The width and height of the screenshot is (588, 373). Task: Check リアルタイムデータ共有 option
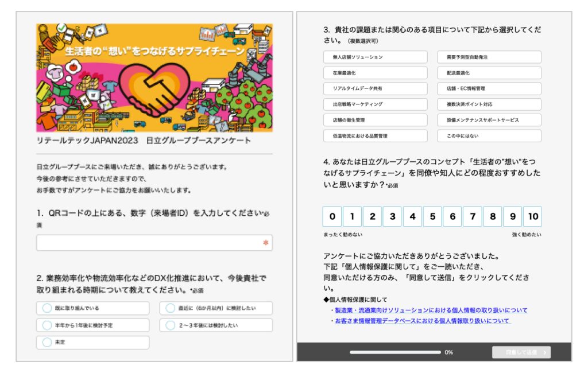[x=375, y=89]
